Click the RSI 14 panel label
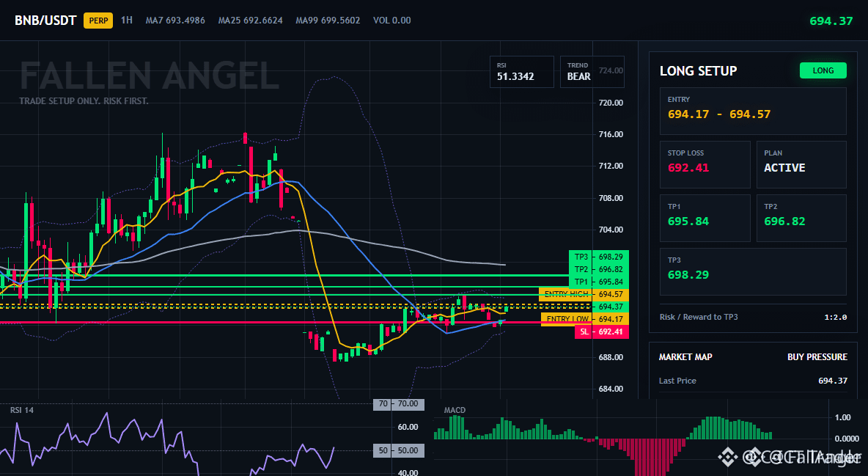 tap(21, 410)
